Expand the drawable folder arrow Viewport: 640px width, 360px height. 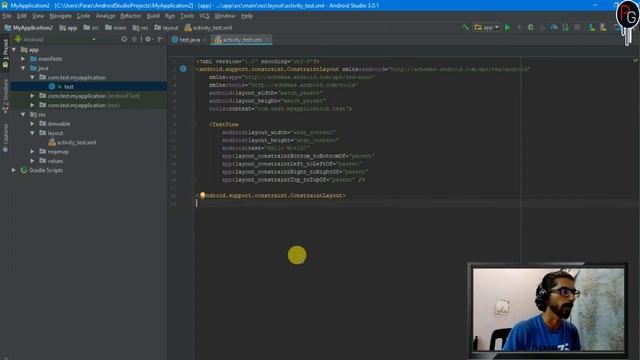[x=33, y=124]
